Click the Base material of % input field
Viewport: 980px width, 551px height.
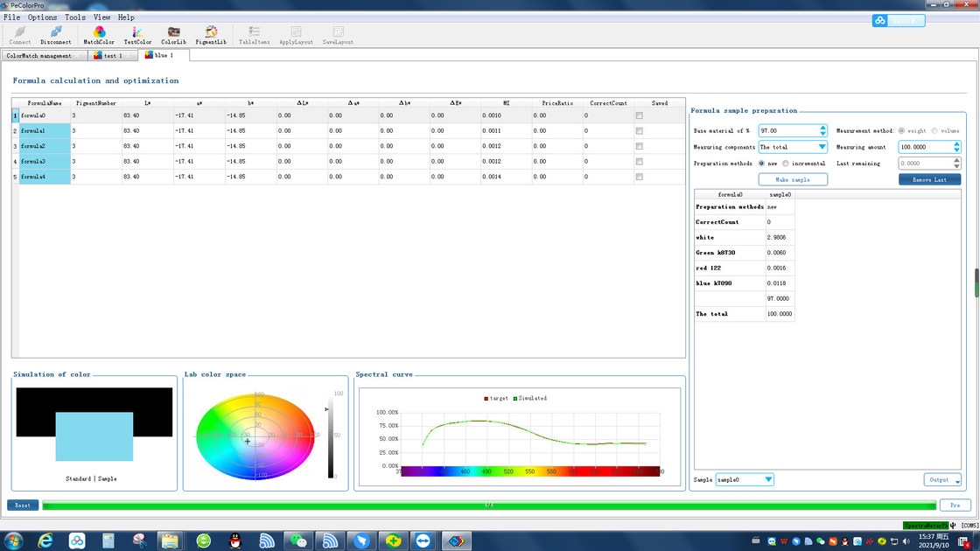(x=788, y=130)
